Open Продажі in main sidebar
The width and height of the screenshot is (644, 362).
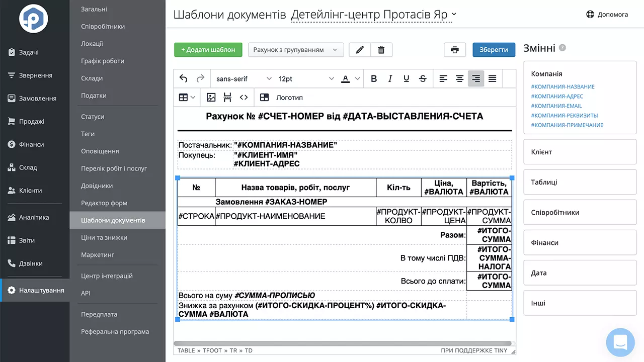35,121
